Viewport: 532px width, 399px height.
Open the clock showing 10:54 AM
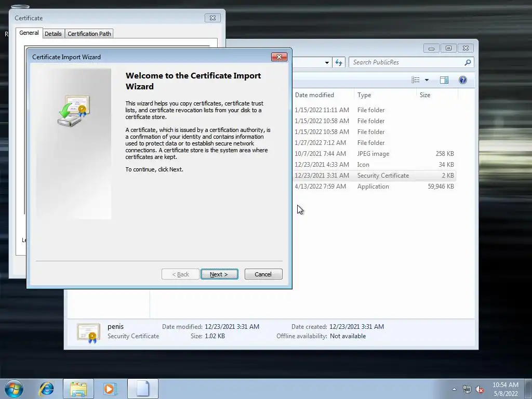506,389
